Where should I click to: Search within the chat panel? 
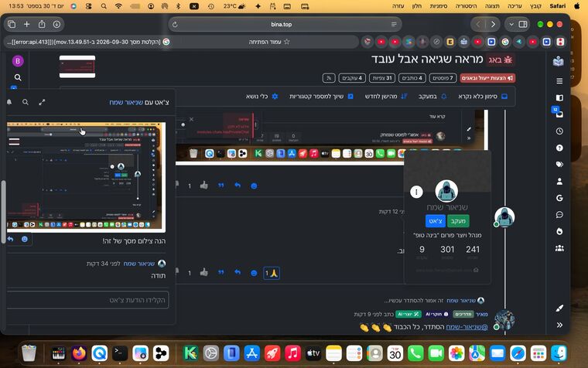25,102
